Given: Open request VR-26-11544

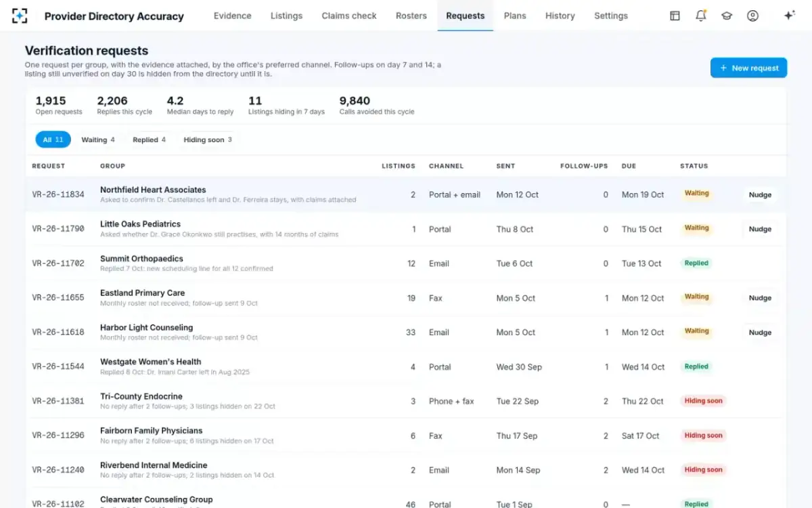Looking at the screenshot, I should tap(58, 367).
